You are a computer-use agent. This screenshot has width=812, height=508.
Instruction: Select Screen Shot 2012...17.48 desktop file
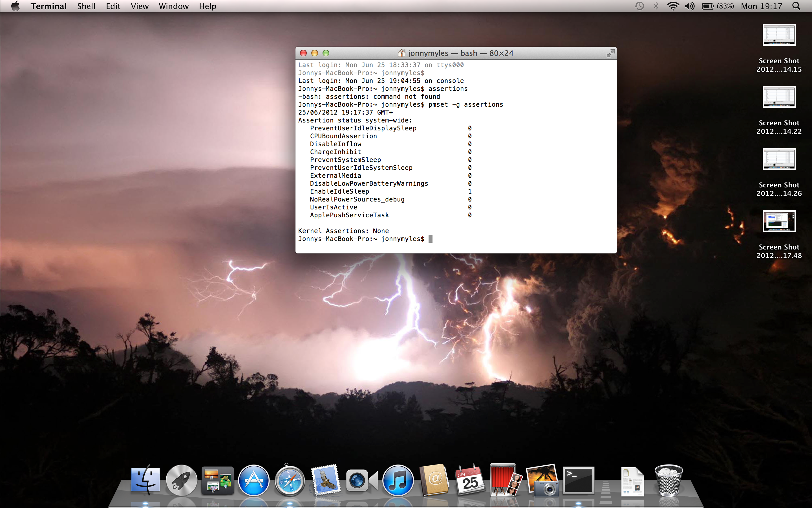779,234
